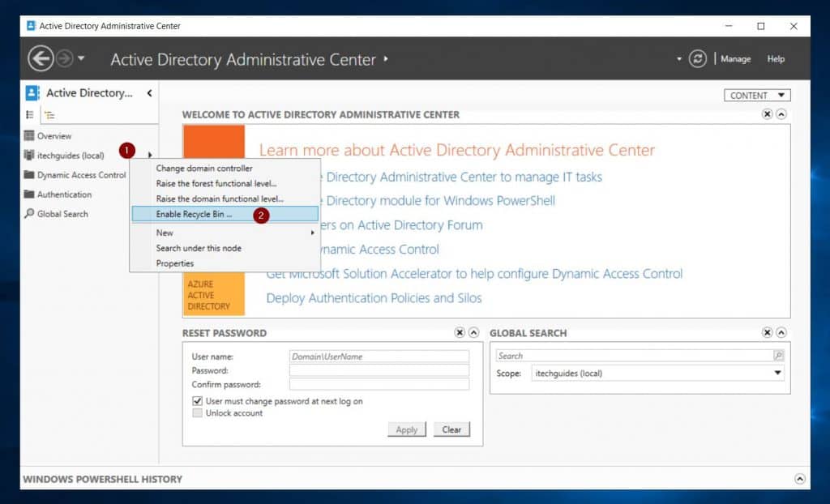Click the Password field

click(x=379, y=370)
